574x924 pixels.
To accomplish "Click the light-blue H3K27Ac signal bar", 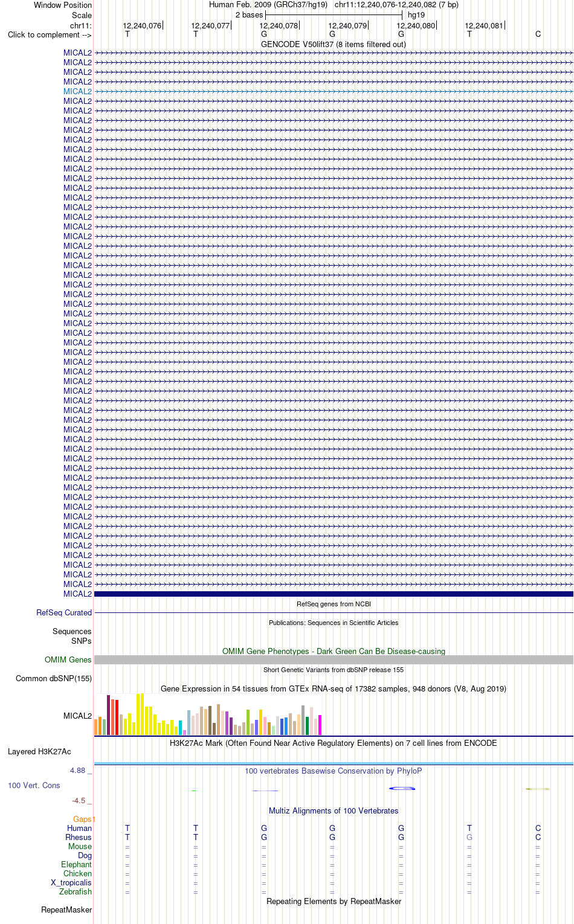I will pyautogui.click(x=334, y=764).
